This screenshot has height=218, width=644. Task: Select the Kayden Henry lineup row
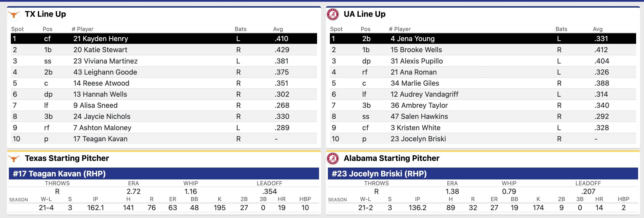(164, 38)
